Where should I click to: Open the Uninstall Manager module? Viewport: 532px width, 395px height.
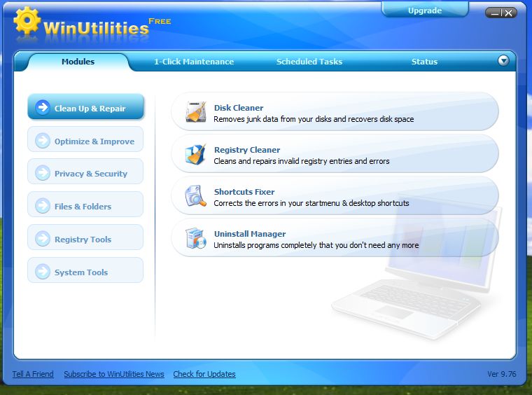pos(335,238)
